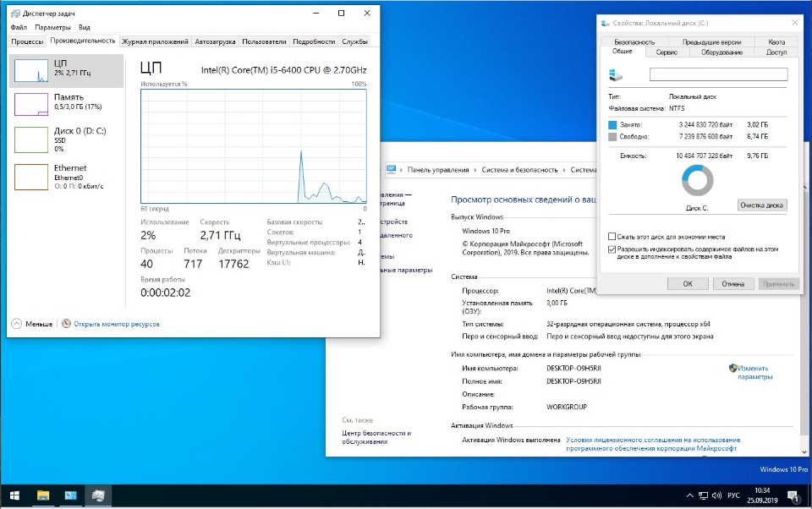Open the Предыдущие версии tab

click(711, 42)
